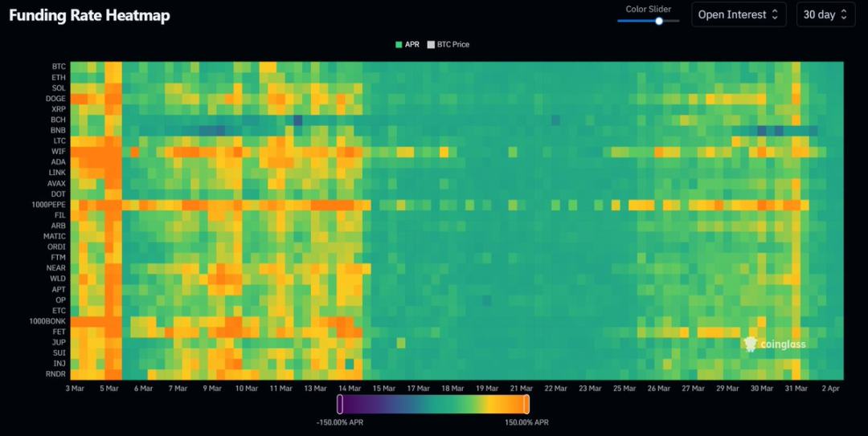This screenshot has height=436, width=868.
Task: Click the BTC row label
Action: point(59,67)
